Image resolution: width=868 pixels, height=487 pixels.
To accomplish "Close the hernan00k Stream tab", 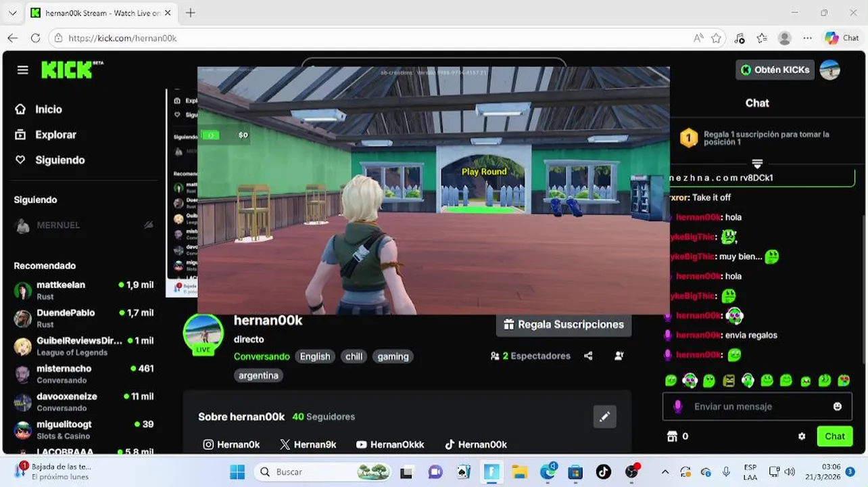I will pos(168,13).
